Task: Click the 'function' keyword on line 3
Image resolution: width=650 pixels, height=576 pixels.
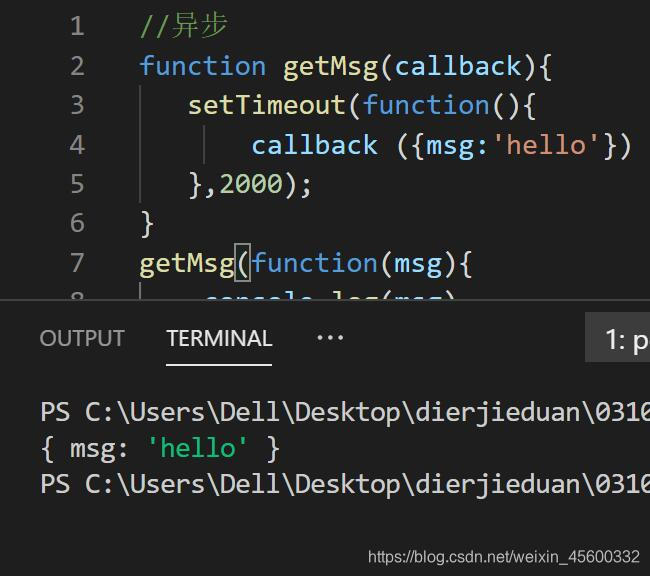Action: click(426, 105)
